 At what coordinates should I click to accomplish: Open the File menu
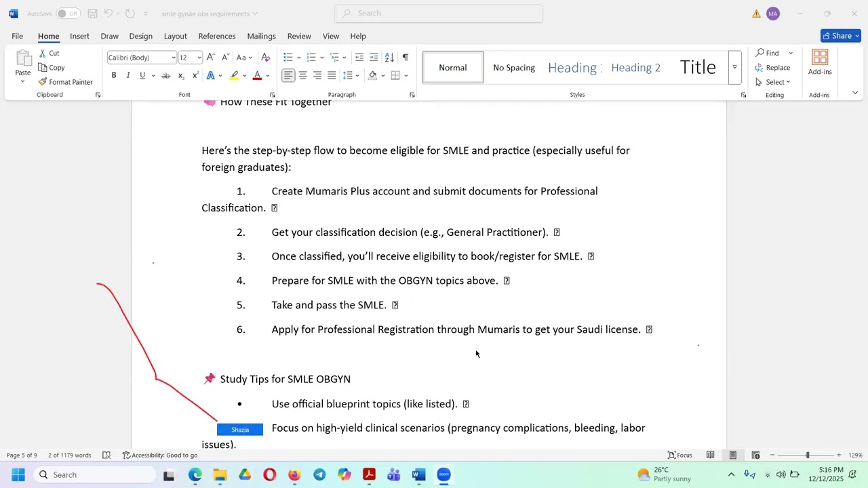(x=17, y=36)
